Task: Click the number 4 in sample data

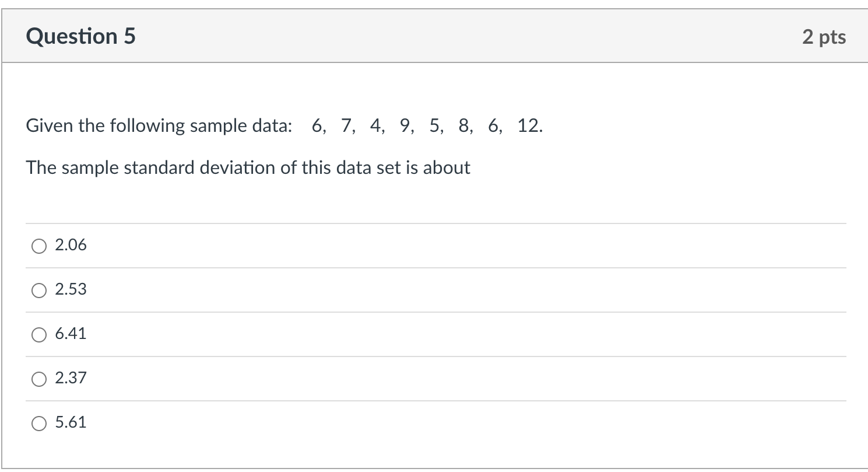Action: [375, 126]
